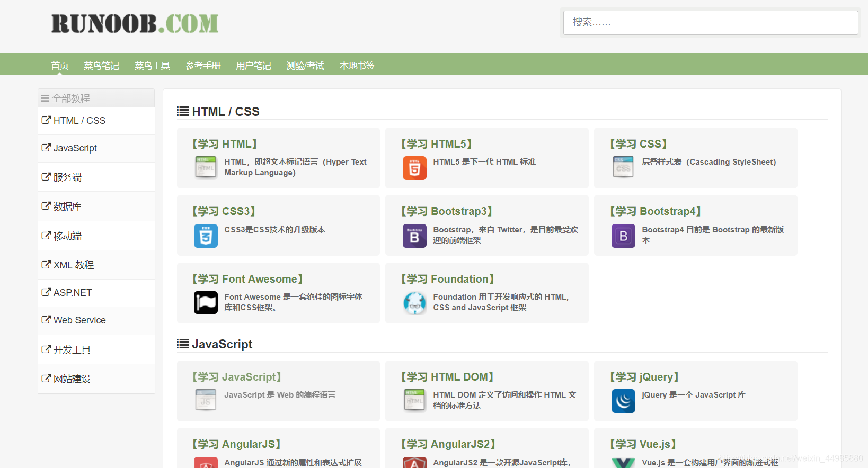Click the Bootstrap4 B icon

tap(623, 236)
